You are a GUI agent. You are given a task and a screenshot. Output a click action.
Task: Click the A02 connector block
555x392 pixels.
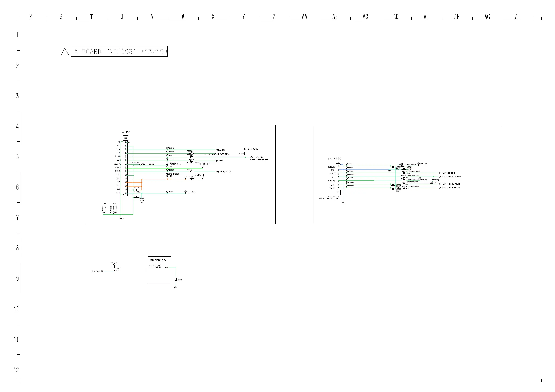[x=126, y=138]
